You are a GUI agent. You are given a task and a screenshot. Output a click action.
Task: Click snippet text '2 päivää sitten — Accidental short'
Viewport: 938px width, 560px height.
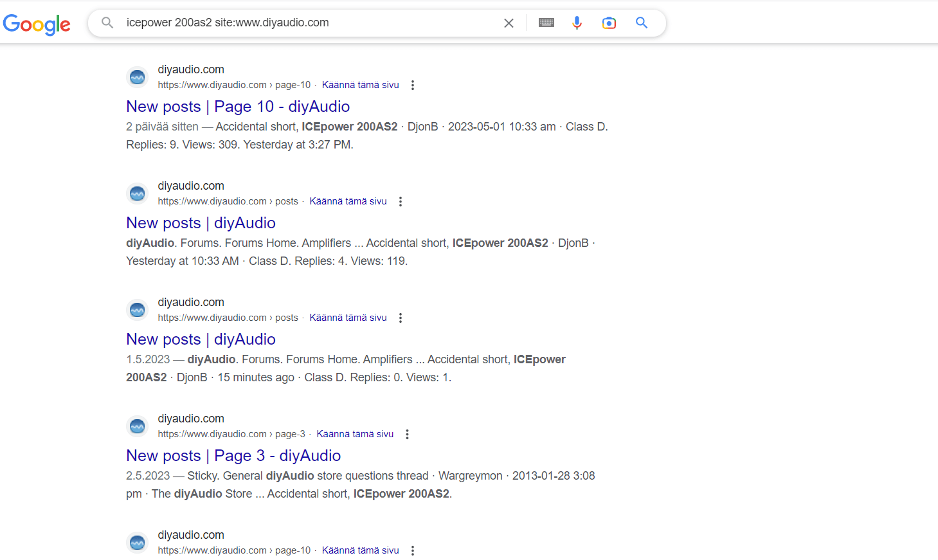click(212, 127)
